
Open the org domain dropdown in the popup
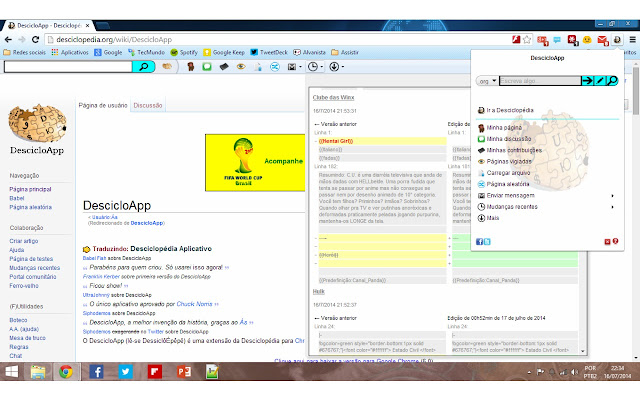point(487,81)
